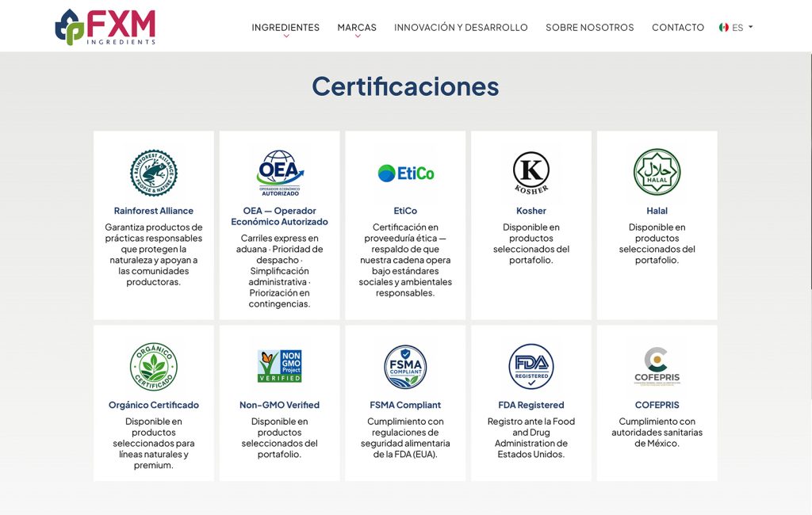
Task: Click the Kosher K emblem
Action: point(531,173)
